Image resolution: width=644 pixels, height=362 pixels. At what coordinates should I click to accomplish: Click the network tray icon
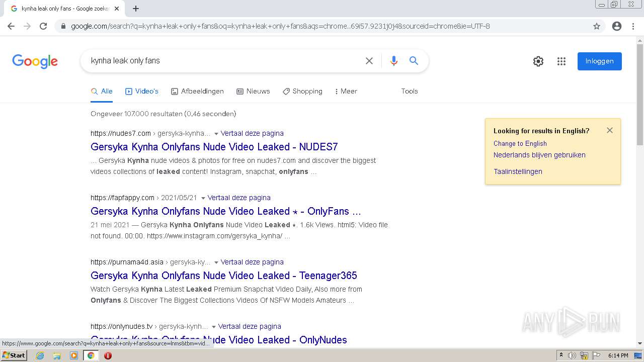coord(584,355)
